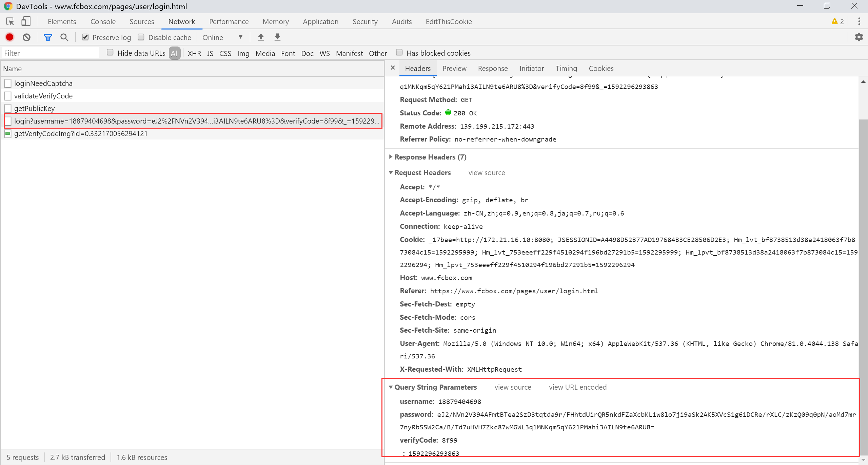868x465 pixels.
Task: Open the network settings gear icon
Action: [x=859, y=37]
